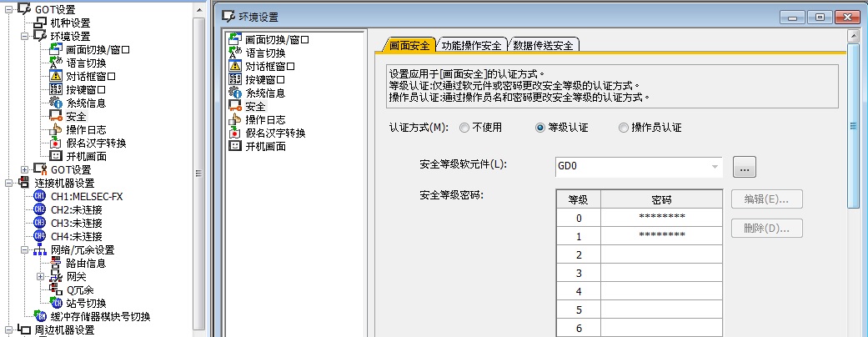The image size is (868, 337).
Task: Click the dialog's vertical scrollbar thumb
Action: click(x=853, y=125)
